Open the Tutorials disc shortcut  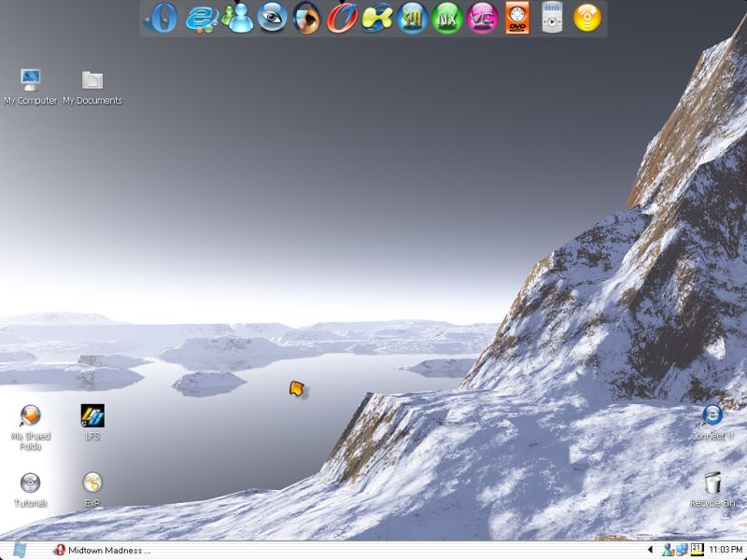click(x=30, y=483)
